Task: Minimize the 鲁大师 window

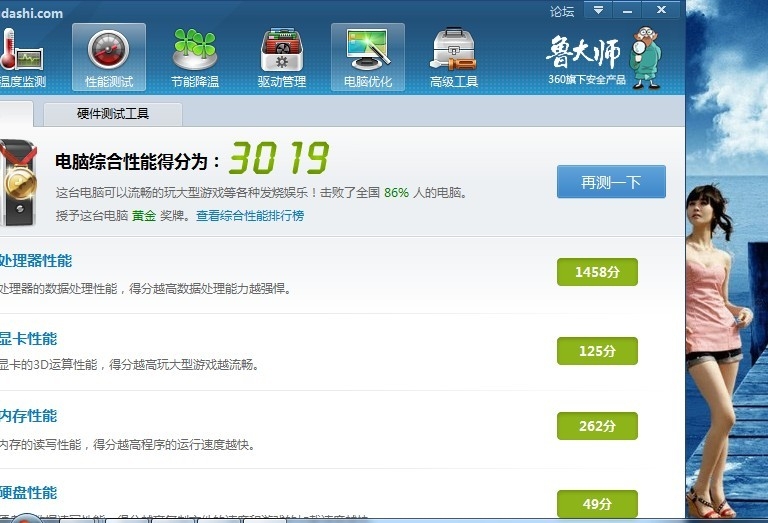Action: click(627, 10)
